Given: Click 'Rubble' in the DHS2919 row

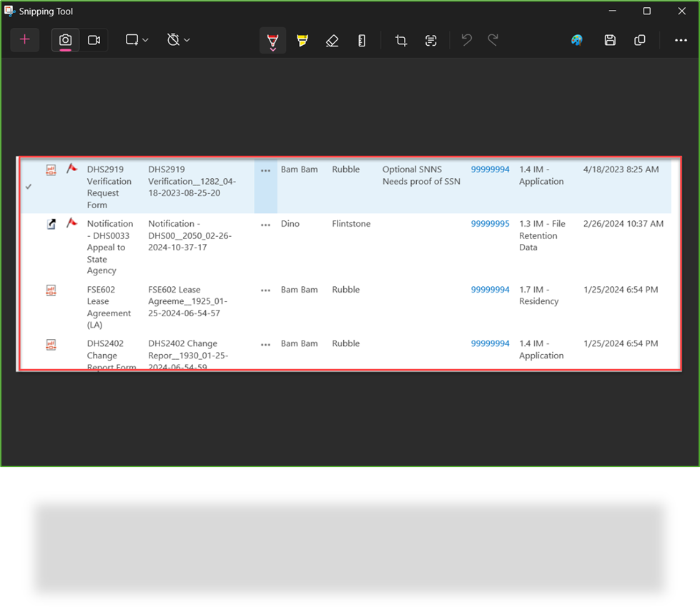Looking at the screenshot, I should (x=345, y=170).
